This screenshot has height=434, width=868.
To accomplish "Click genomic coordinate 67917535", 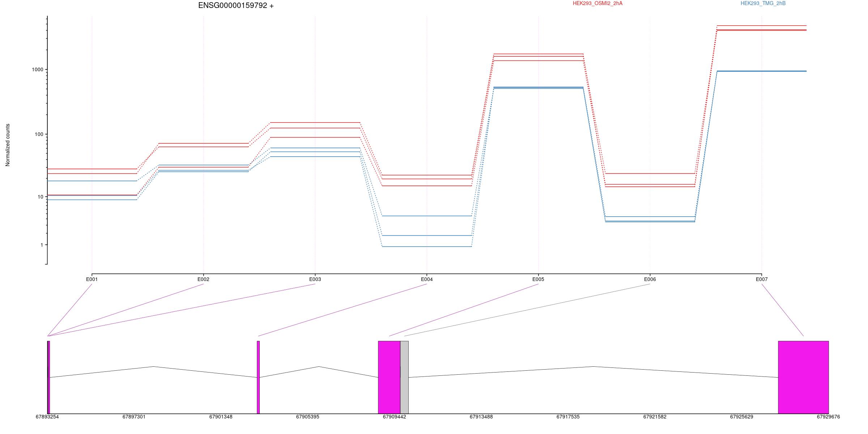I will tap(568, 417).
